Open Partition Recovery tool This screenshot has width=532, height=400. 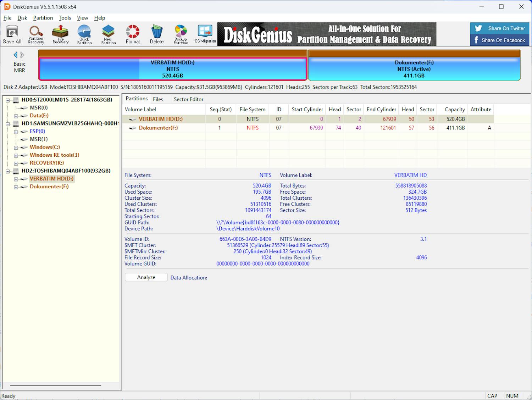point(36,34)
